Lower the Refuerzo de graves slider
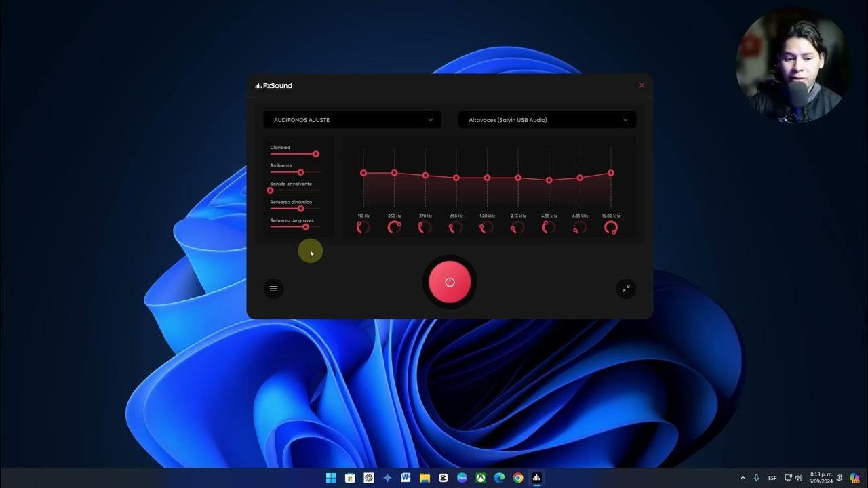Viewport: 868px width, 488px height. [305, 227]
